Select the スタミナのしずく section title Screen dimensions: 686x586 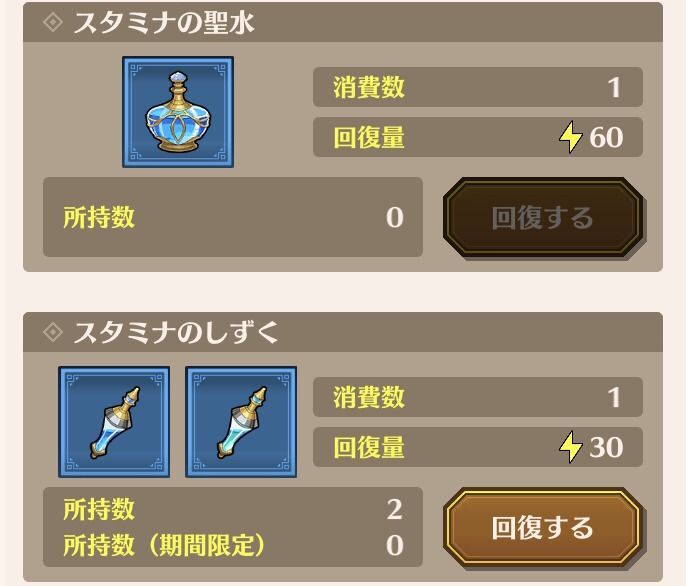175,332
